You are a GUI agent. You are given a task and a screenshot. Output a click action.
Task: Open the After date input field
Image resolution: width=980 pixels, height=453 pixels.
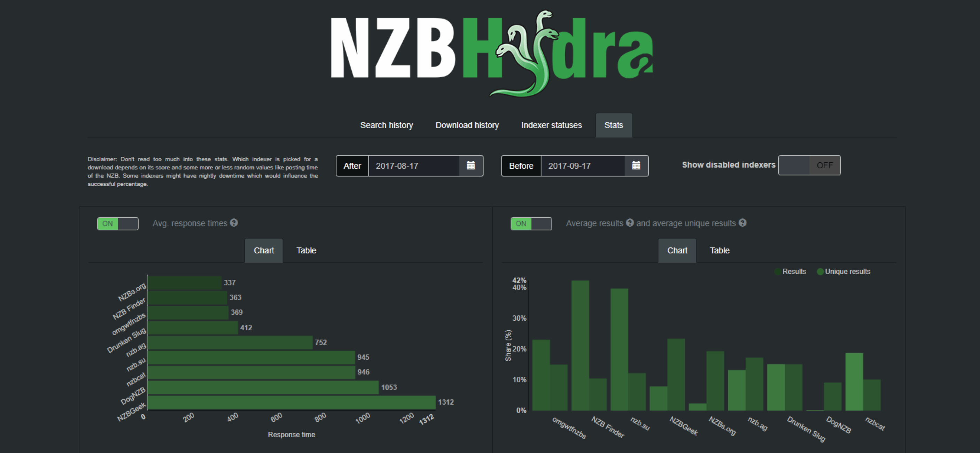pos(415,166)
